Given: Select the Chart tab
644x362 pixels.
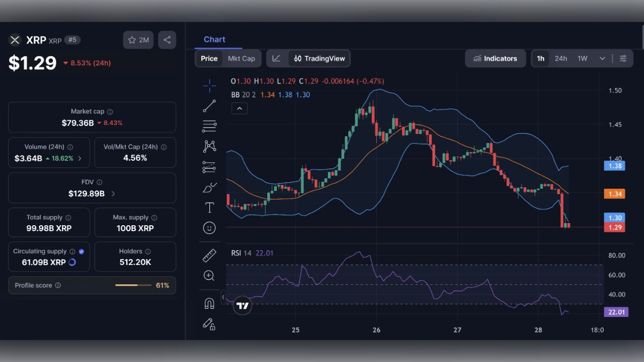Looking at the screenshot, I should (x=215, y=39).
